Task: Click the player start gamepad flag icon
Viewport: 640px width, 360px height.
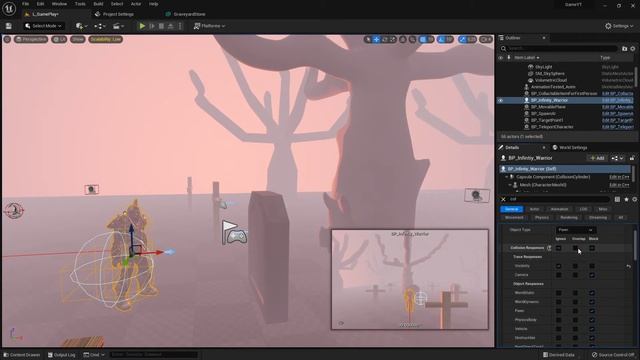Action: pos(234,233)
